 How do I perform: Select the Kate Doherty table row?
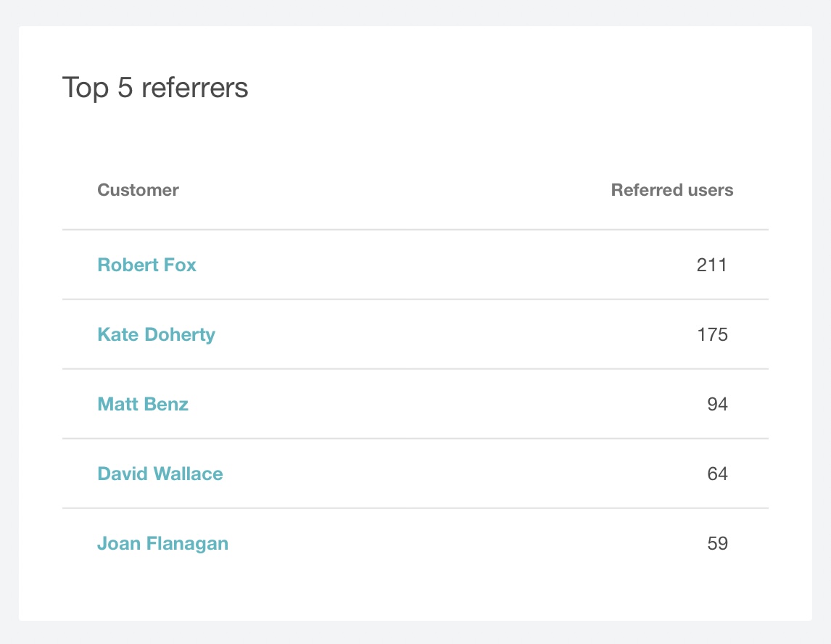pos(435,335)
